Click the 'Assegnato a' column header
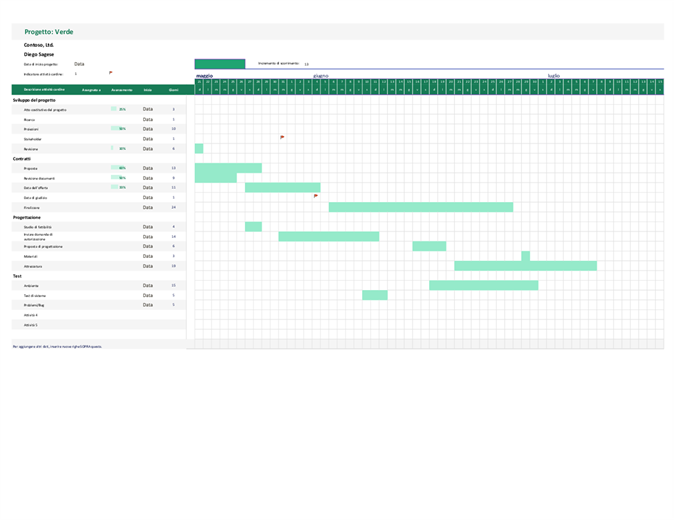 91,90
